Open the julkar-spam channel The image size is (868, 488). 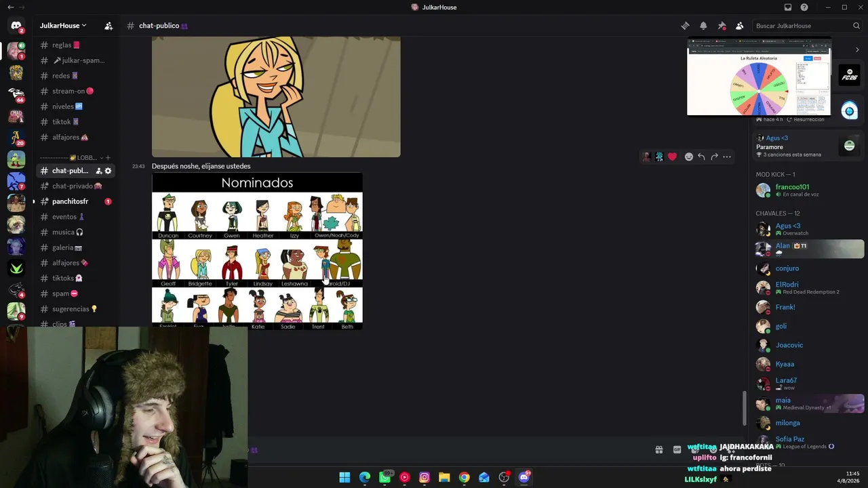(x=75, y=60)
